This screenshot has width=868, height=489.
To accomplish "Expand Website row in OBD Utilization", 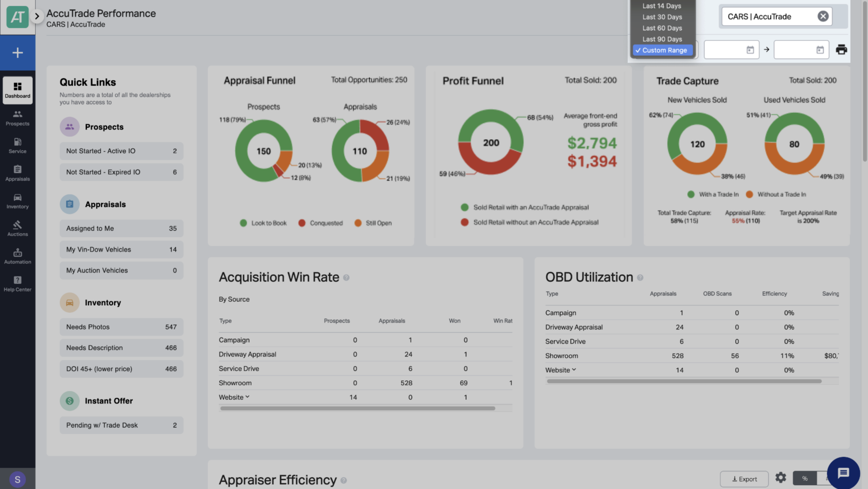I will [574, 370].
